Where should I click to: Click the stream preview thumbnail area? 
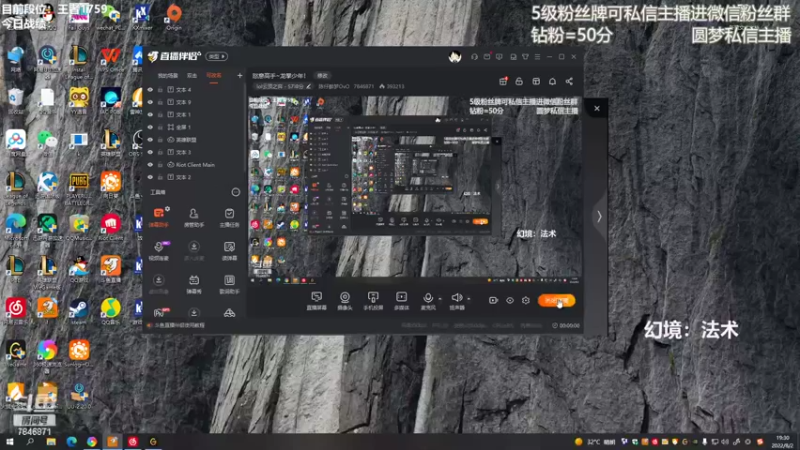(414, 190)
